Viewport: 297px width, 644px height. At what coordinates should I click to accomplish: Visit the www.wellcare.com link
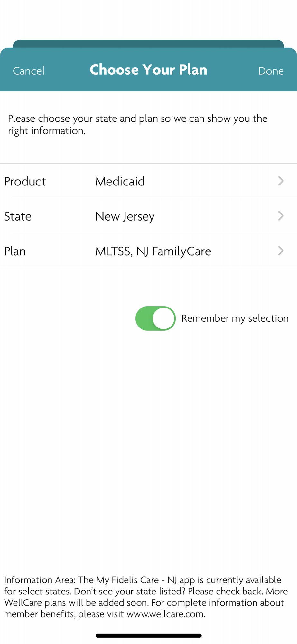tap(165, 614)
